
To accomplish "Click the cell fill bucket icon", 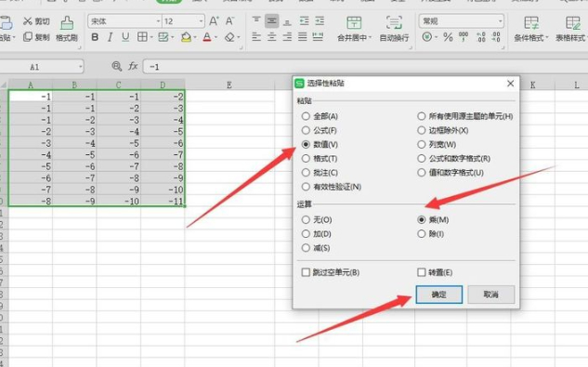I will tap(186, 37).
